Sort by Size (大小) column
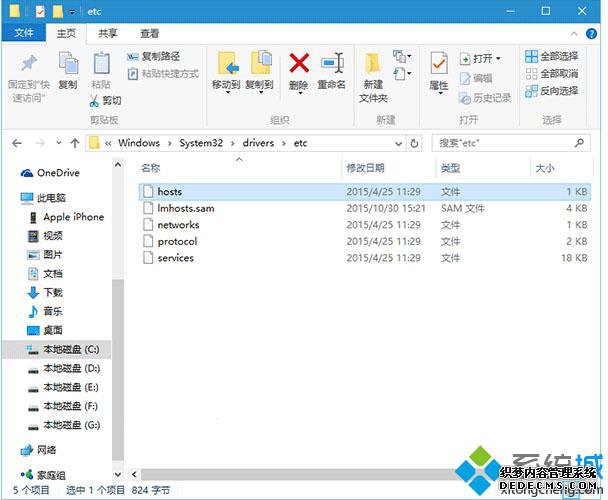 (545, 168)
